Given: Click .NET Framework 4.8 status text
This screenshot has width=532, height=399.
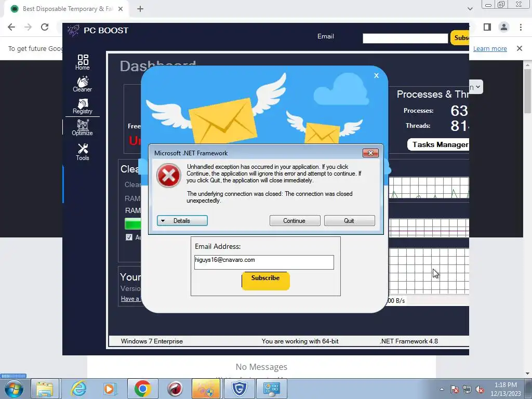Looking at the screenshot, I should [408, 341].
